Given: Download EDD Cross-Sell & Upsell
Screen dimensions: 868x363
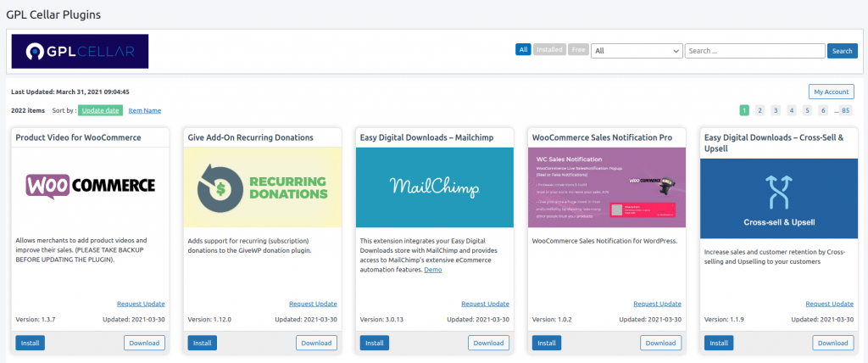Looking at the screenshot, I should 833,343.
